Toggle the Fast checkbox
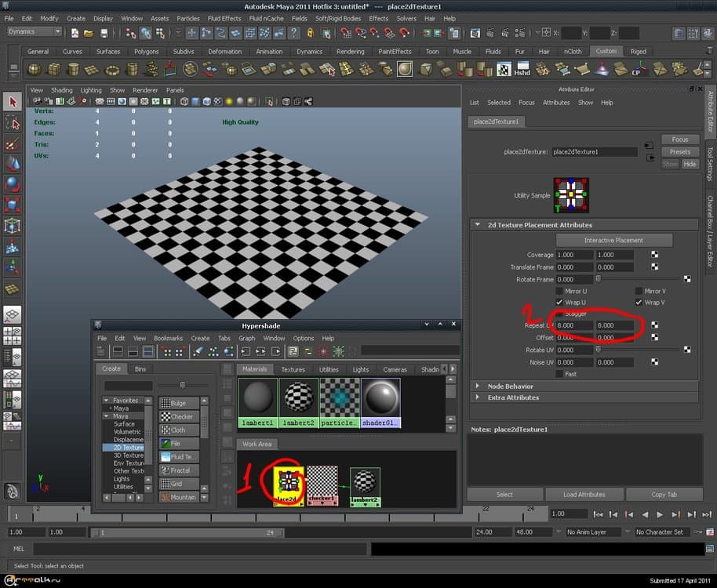This screenshot has height=588, width=717. pos(559,374)
